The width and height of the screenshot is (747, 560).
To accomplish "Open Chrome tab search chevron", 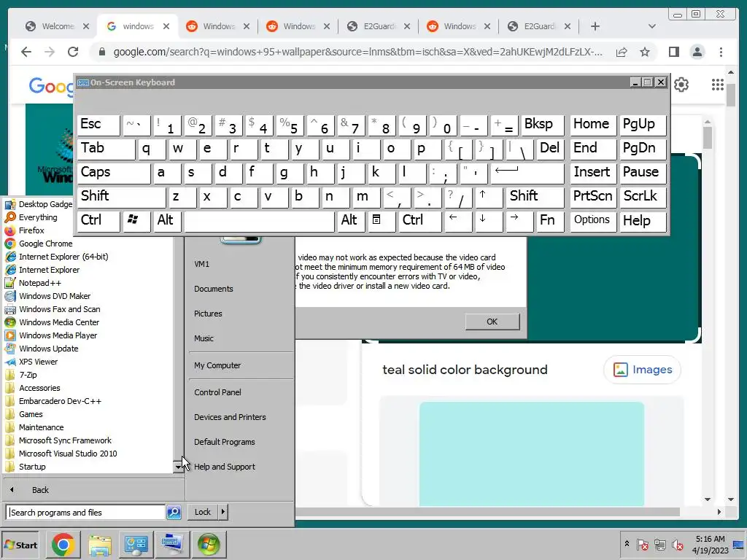I will pos(651,27).
